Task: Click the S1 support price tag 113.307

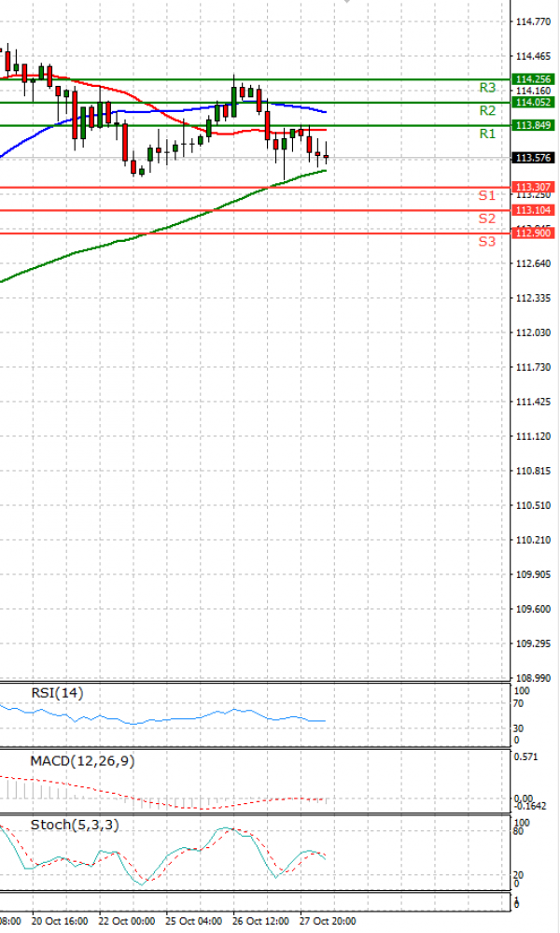Action: pyautogui.click(x=533, y=187)
